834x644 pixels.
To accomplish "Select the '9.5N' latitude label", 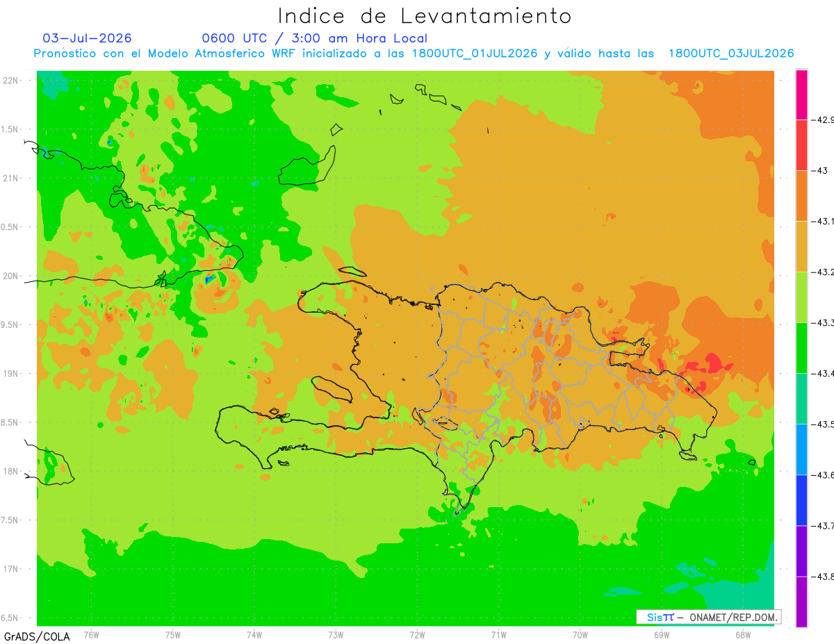I will 10,324.
